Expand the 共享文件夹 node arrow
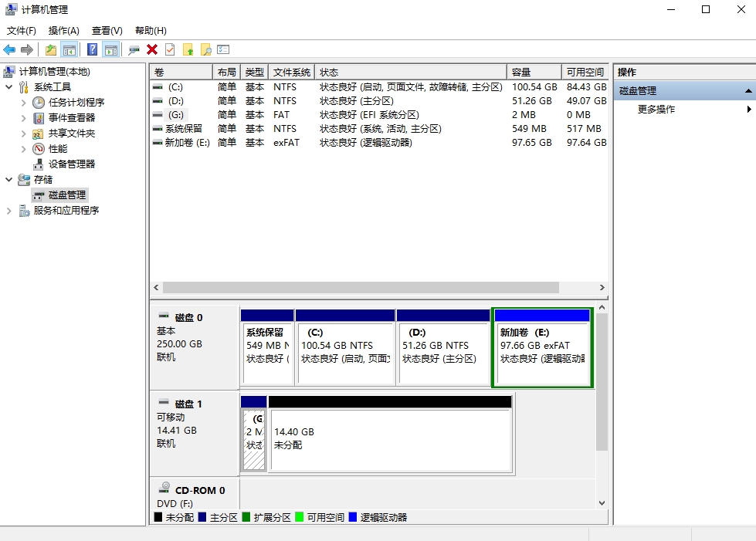Viewport: 756px width, 541px height. pos(23,133)
